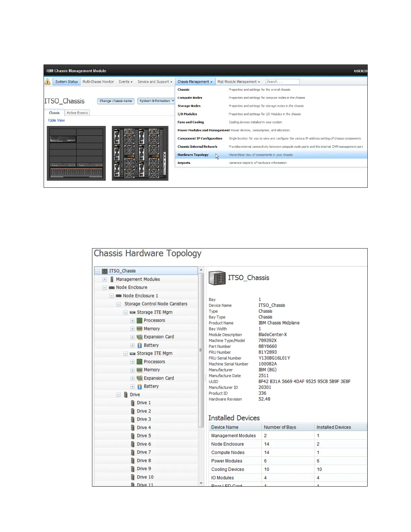Click the Node Enclosure 1 icon
Screen dimensions: 411x532
pyautogui.click(x=119, y=296)
